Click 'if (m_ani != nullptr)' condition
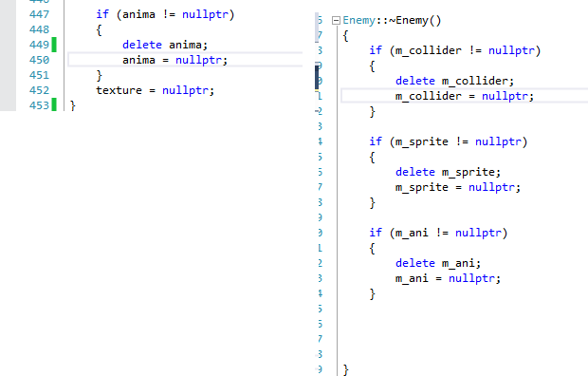The image size is (588, 376). 438,233
